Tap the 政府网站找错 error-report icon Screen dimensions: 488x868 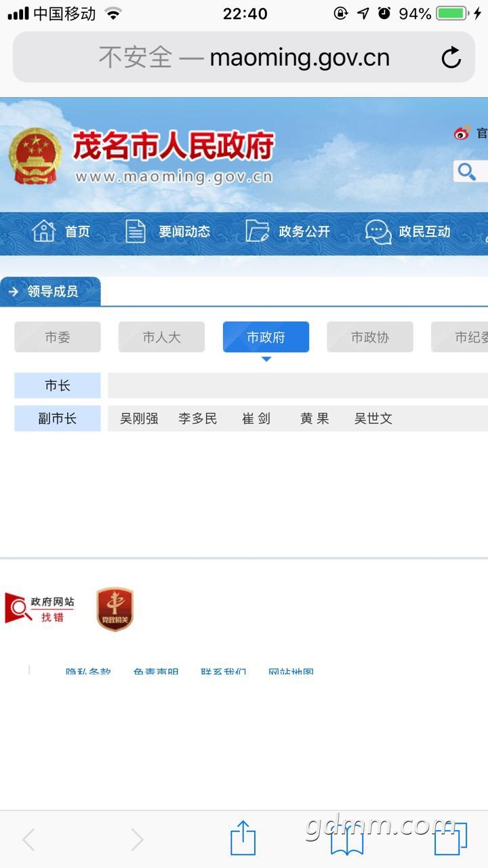pos(40,609)
